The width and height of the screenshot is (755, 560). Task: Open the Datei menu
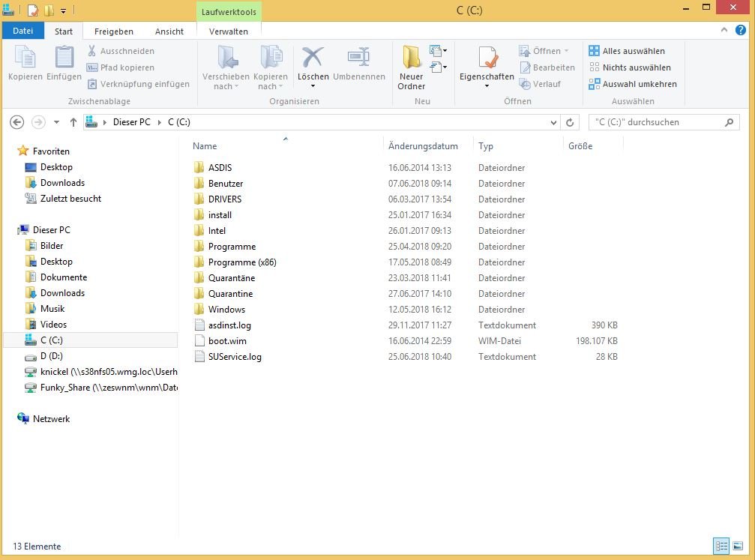point(22,31)
